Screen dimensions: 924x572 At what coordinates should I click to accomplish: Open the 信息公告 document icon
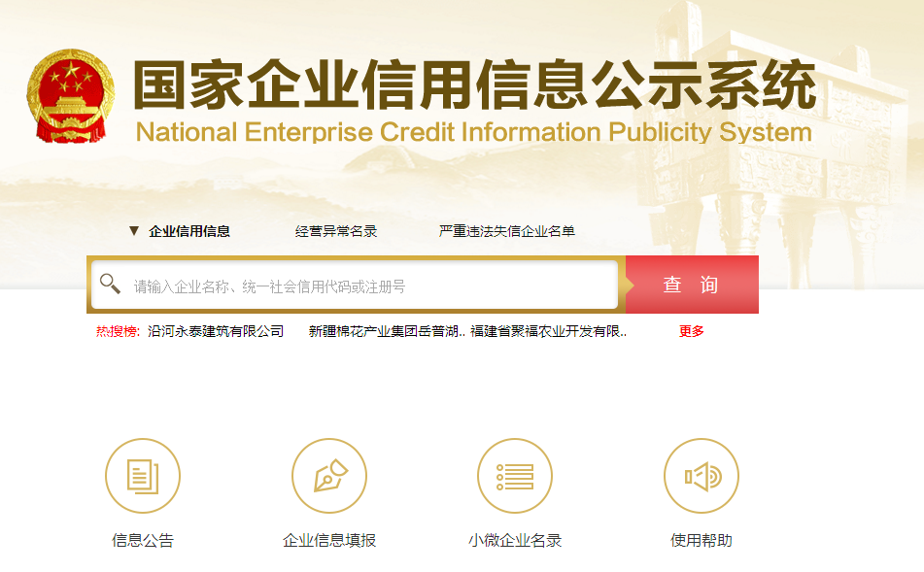(x=143, y=476)
